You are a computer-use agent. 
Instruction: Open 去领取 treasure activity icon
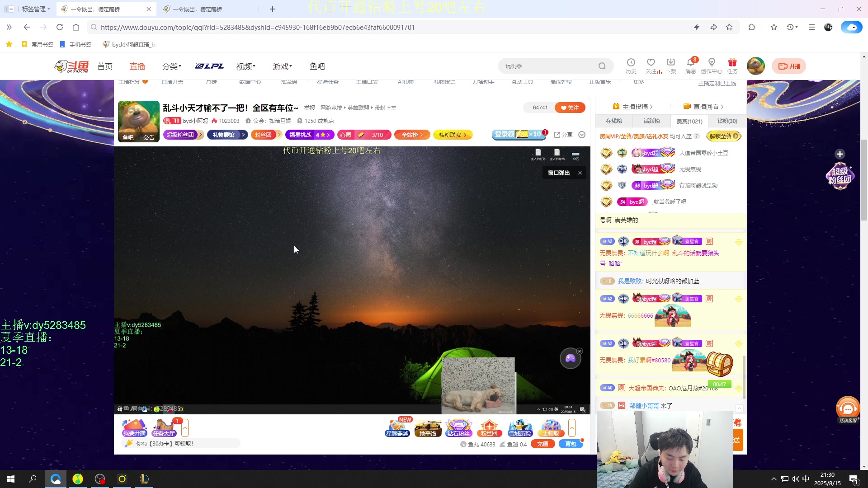pyautogui.click(x=551, y=427)
